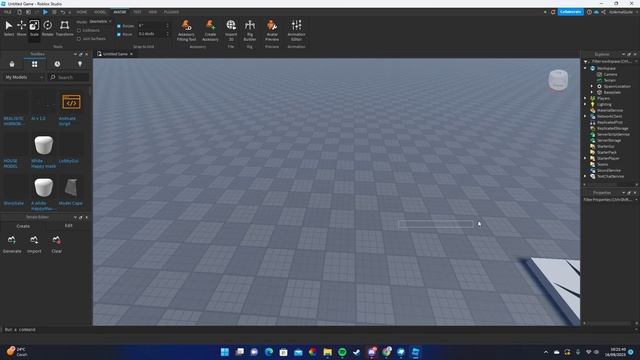Expand the Lighting node in Explorer

point(585,104)
